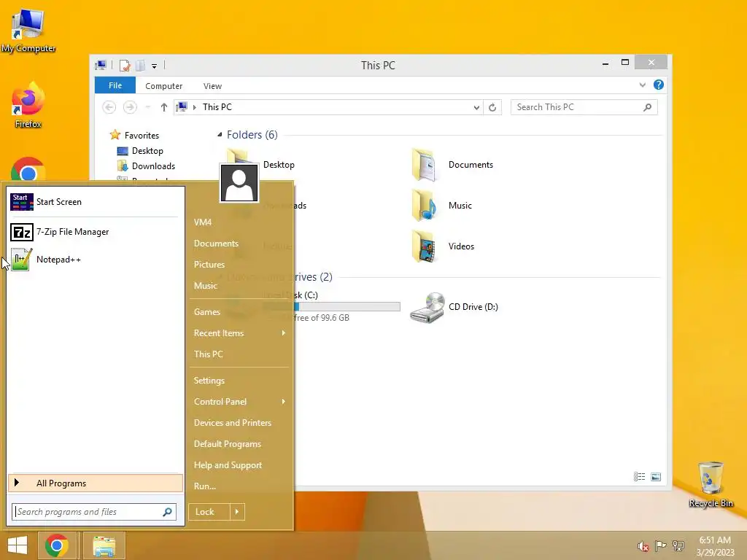This screenshot has width=747, height=560.
Task: Select the CD Drive (D:)
Action: pyautogui.click(x=454, y=307)
